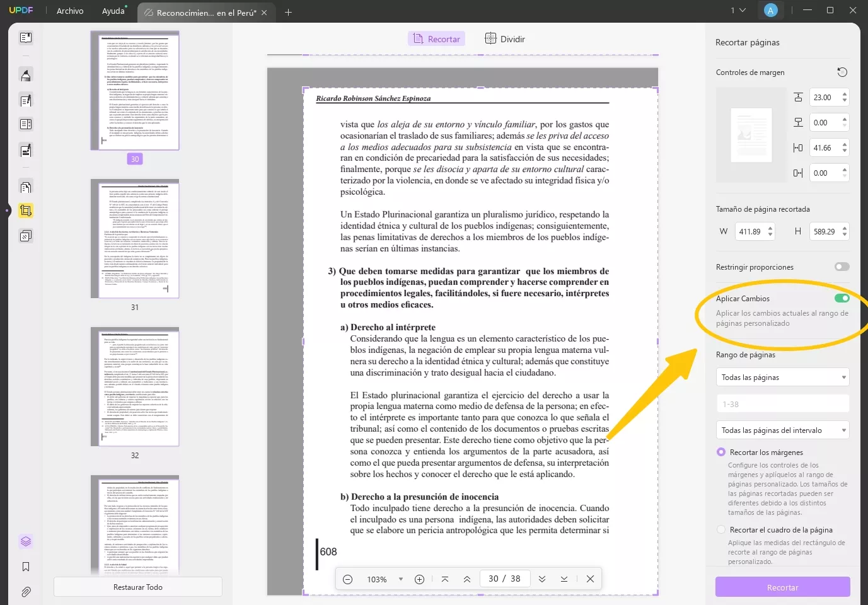The height and width of the screenshot is (605, 868).
Task: Click the purple Recortar apply button
Action: click(782, 587)
